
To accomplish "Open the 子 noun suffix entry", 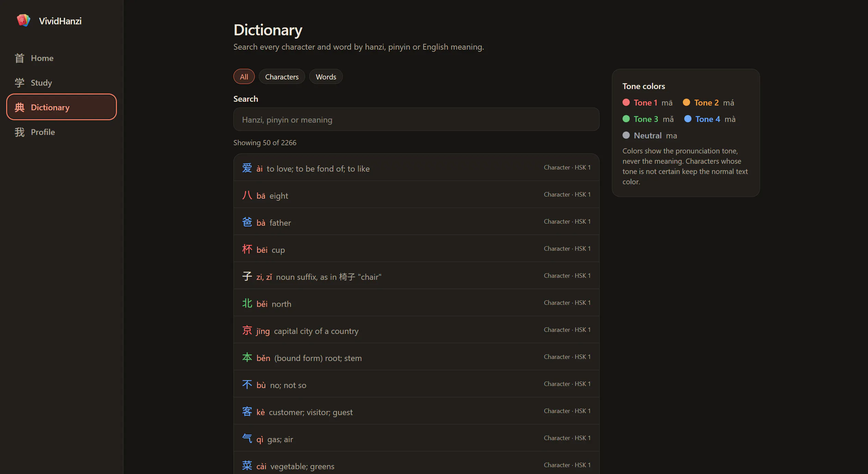I will click(x=416, y=276).
